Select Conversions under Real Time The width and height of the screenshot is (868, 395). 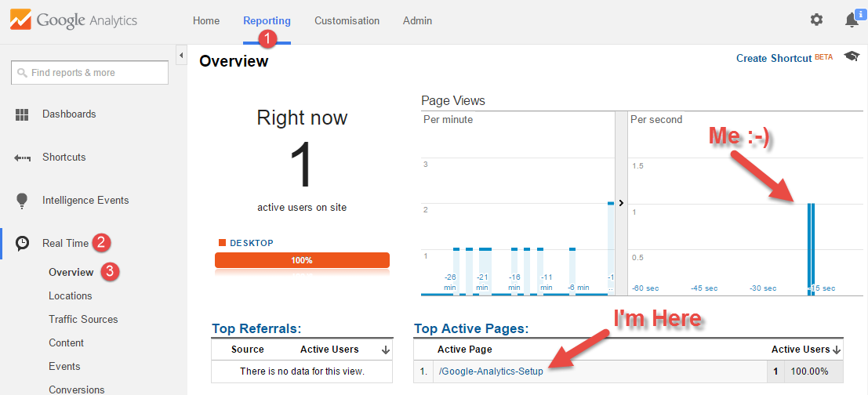pyautogui.click(x=76, y=390)
